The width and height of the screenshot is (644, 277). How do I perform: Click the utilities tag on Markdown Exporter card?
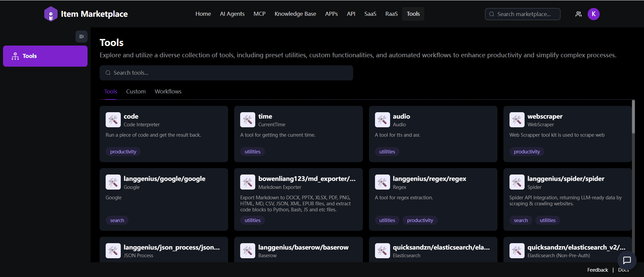(x=253, y=220)
